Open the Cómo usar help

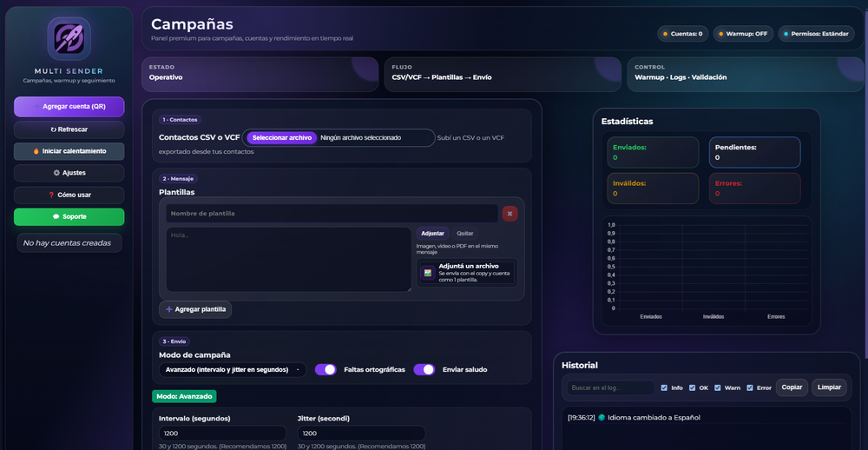[69, 195]
